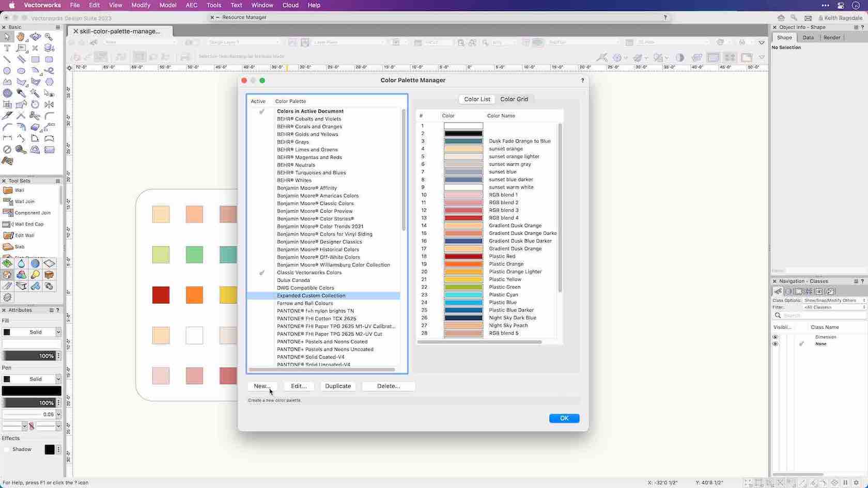Image resolution: width=868 pixels, height=488 pixels.
Task: Open the Attributes palette options menu
Action: pyautogui.click(x=51, y=310)
